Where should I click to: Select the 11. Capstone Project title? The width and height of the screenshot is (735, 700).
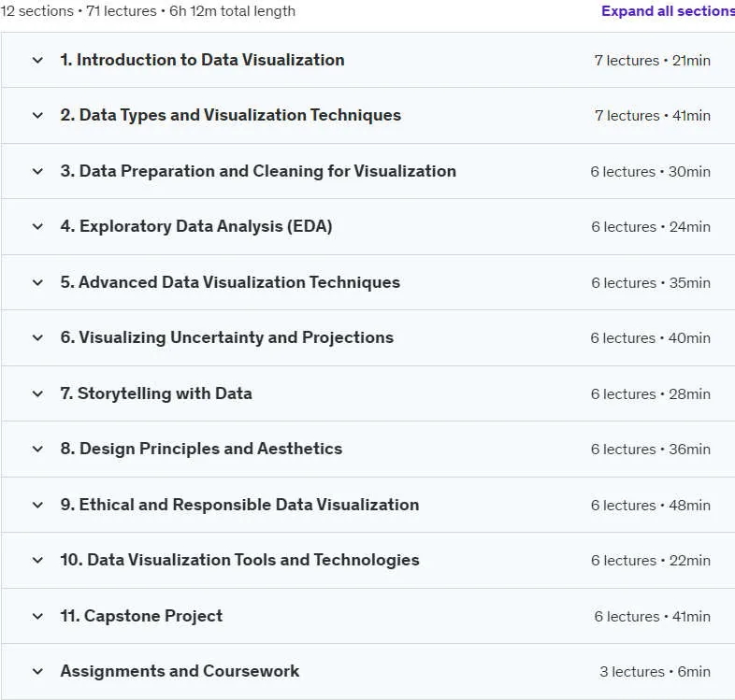pyautogui.click(x=141, y=616)
